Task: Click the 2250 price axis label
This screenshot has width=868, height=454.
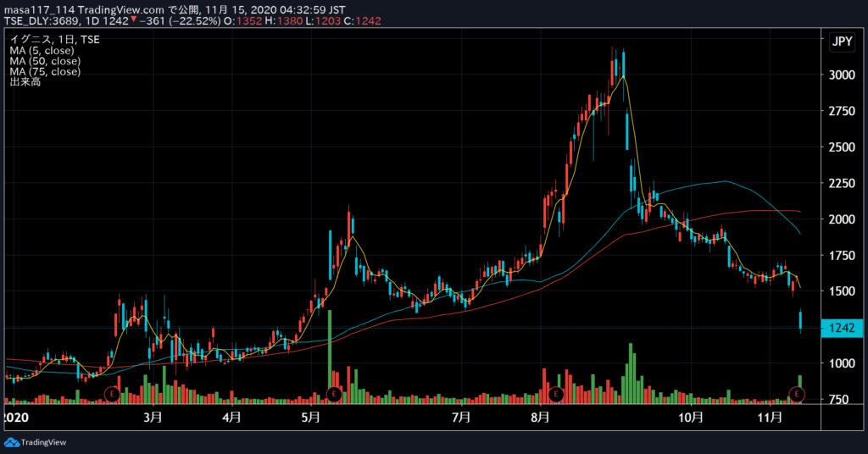Action: pos(842,183)
